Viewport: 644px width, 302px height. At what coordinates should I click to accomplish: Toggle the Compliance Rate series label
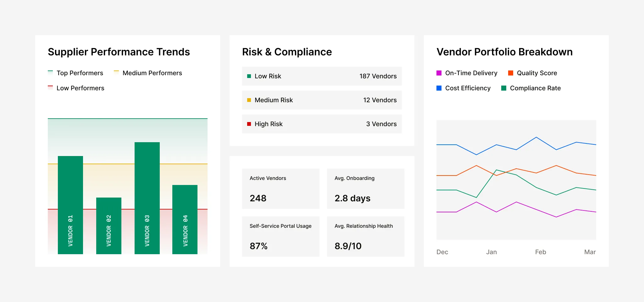pos(535,88)
